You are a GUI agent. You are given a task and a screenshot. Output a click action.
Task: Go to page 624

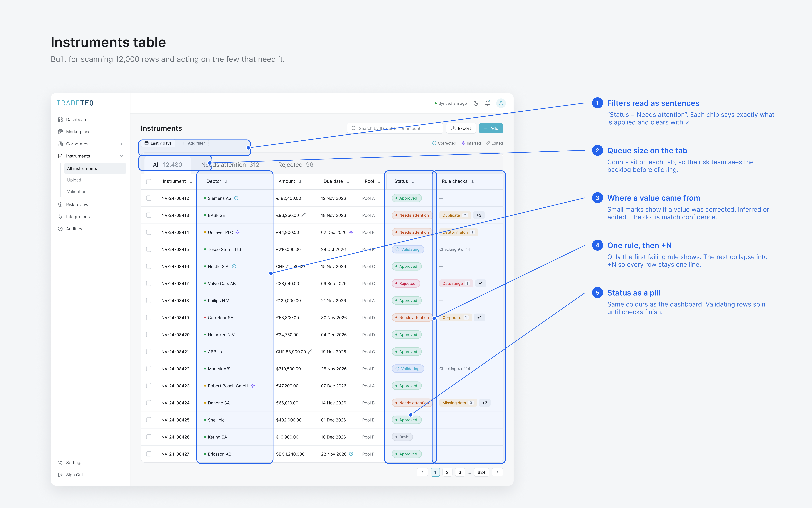pos(481,472)
